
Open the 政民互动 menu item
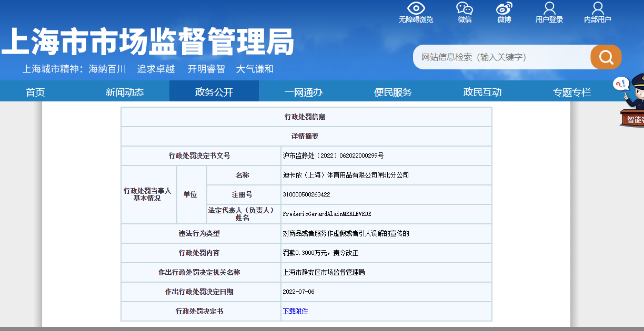tap(483, 91)
